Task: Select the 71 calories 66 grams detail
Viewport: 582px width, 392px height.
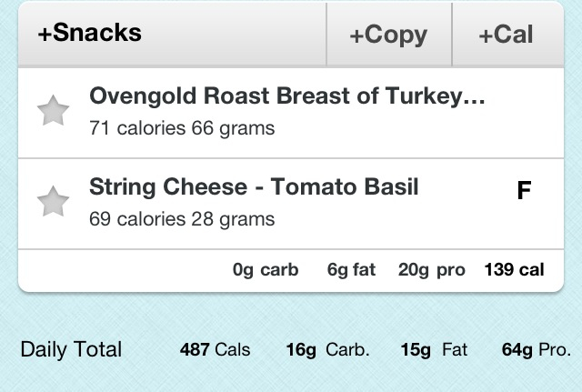Action: click(x=182, y=128)
